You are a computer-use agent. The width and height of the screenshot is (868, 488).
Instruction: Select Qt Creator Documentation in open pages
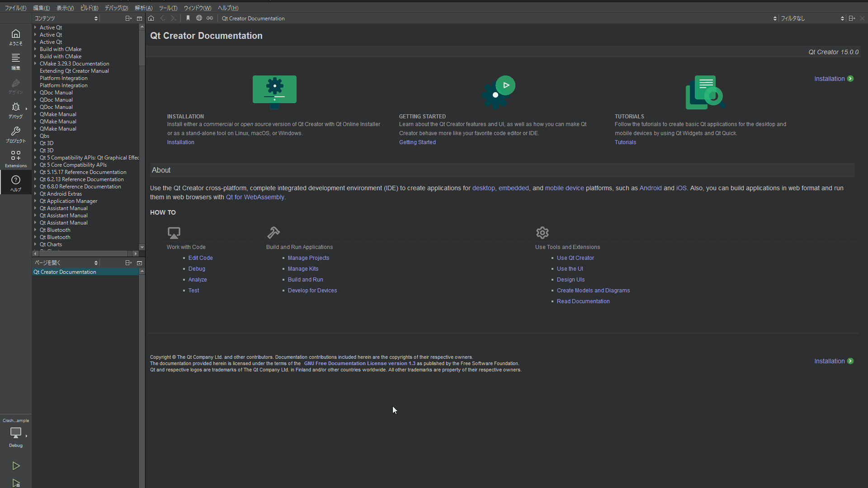click(x=85, y=272)
